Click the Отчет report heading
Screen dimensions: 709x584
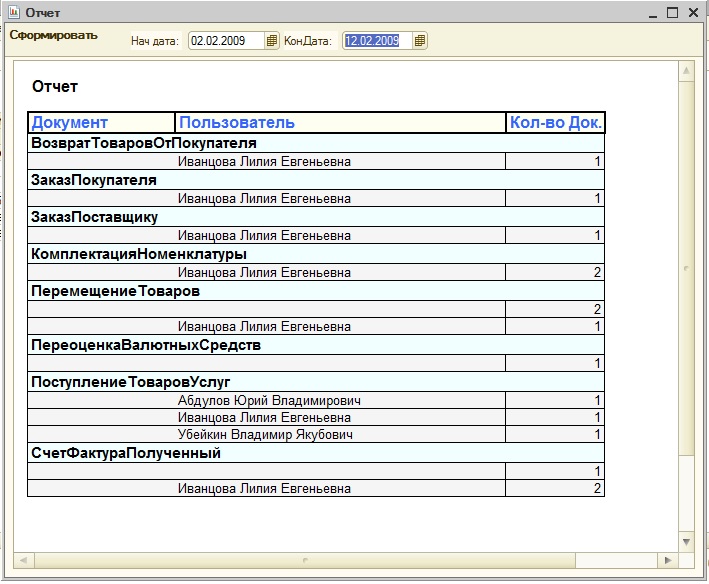click(x=55, y=86)
